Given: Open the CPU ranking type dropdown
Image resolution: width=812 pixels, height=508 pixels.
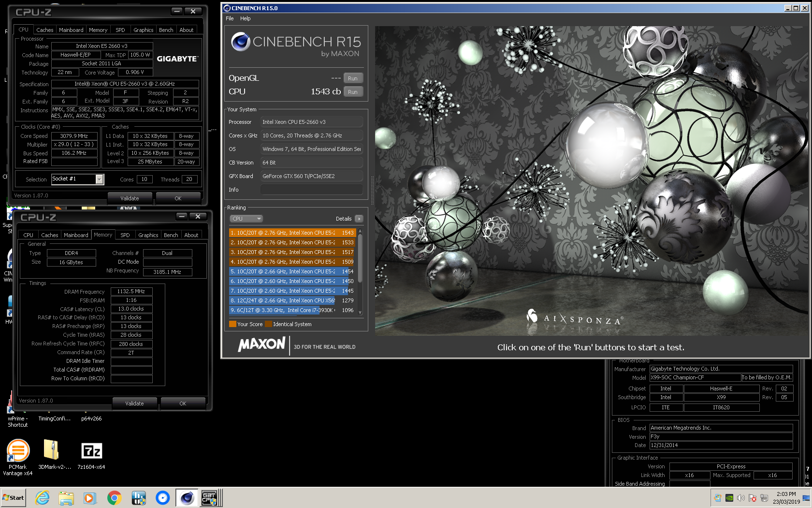Looking at the screenshot, I should (246, 219).
